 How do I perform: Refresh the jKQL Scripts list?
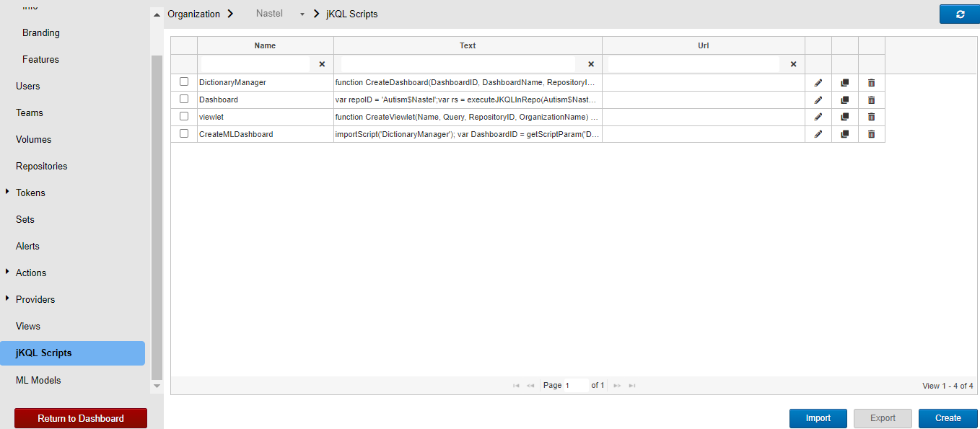959,14
